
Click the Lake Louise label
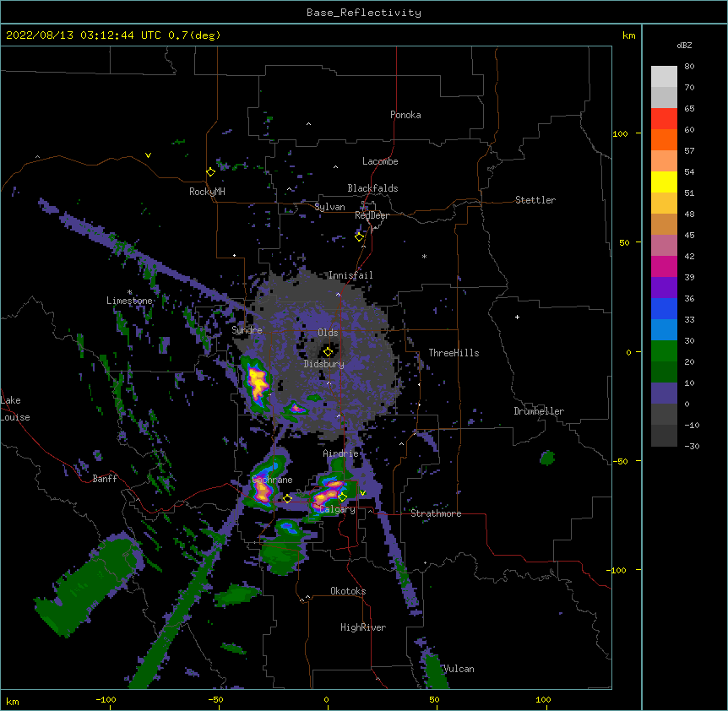point(15,409)
